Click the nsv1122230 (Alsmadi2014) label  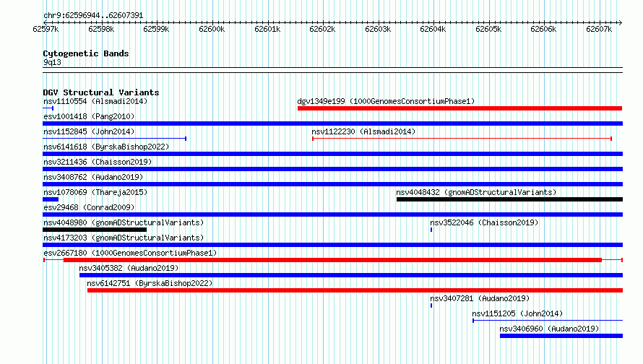pos(363,131)
